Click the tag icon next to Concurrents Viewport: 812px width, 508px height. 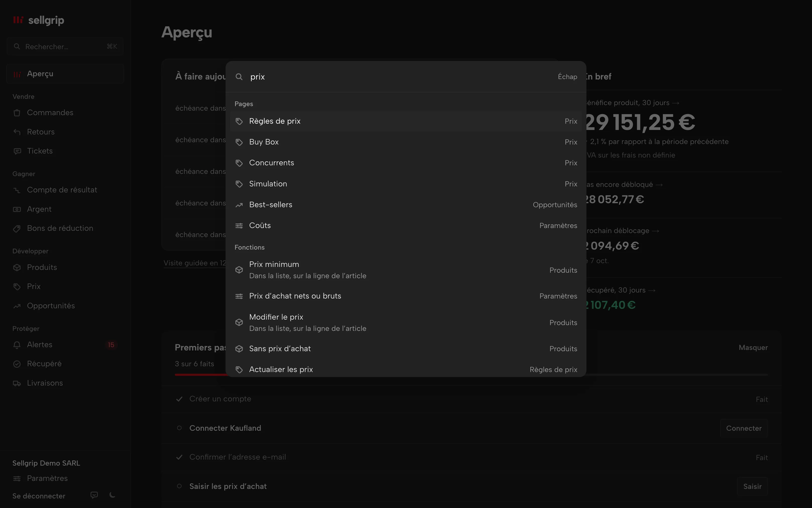point(239,163)
